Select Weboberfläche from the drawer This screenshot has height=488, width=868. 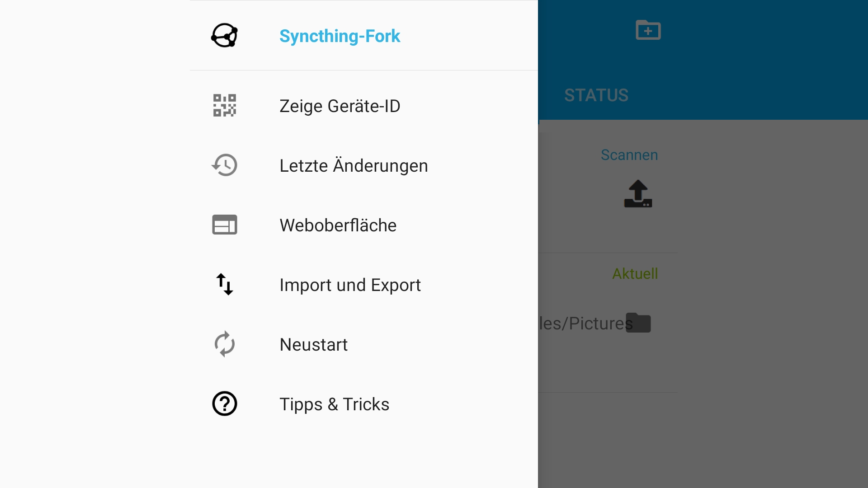[338, 225]
